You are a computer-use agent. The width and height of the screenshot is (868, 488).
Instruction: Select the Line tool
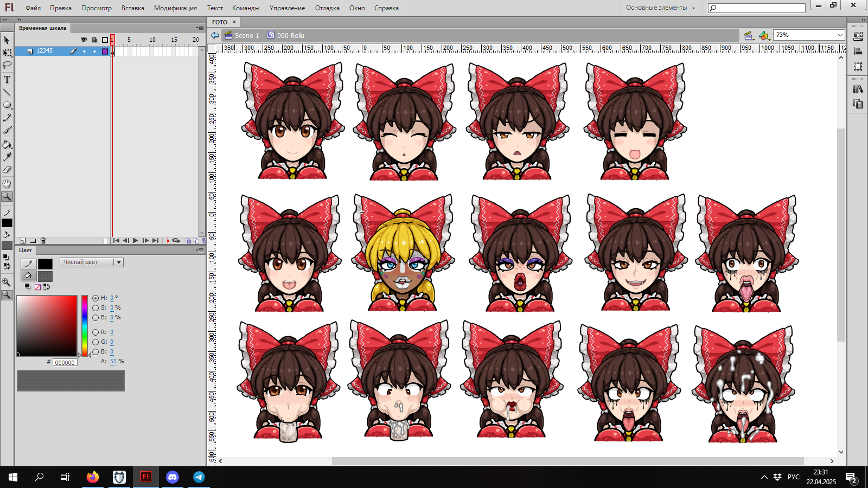(x=7, y=92)
